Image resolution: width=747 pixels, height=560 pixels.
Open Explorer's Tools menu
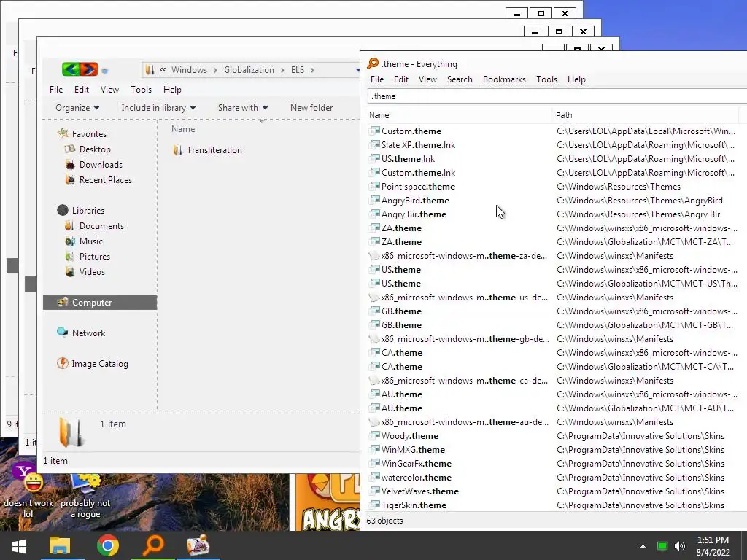click(141, 90)
